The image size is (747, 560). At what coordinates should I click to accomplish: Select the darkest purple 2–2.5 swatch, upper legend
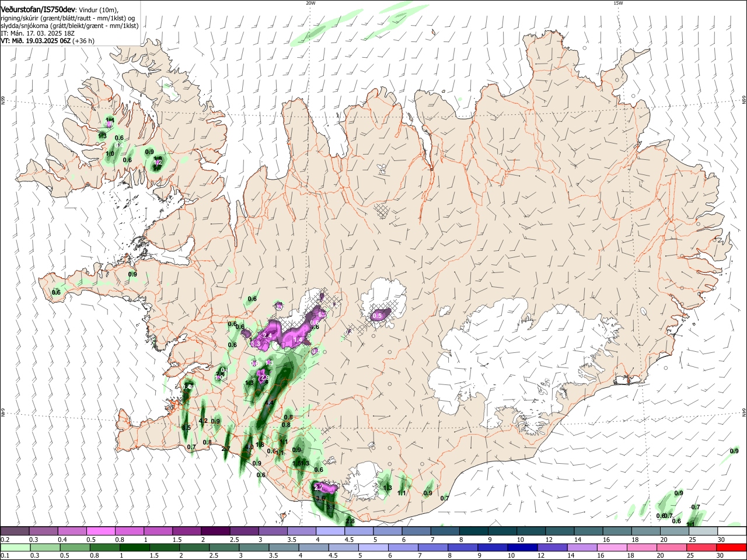[215, 531]
